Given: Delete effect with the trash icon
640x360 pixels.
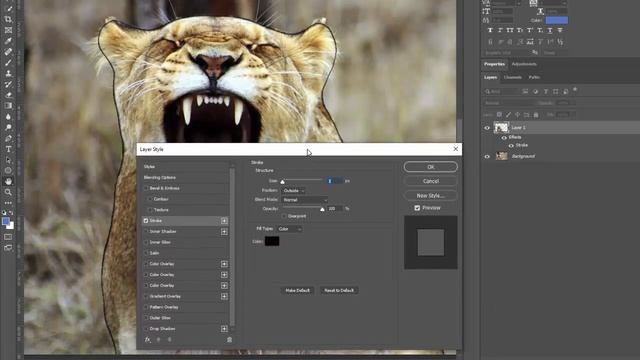Looking at the screenshot, I should point(229,340).
